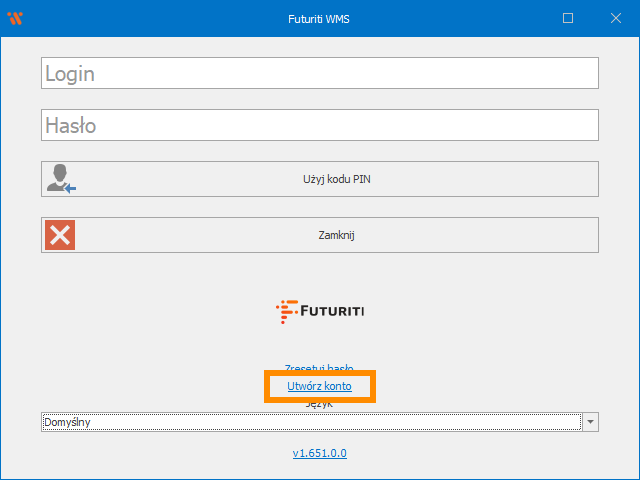Click the orange F mark in Futuriti logo

(285, 311)
